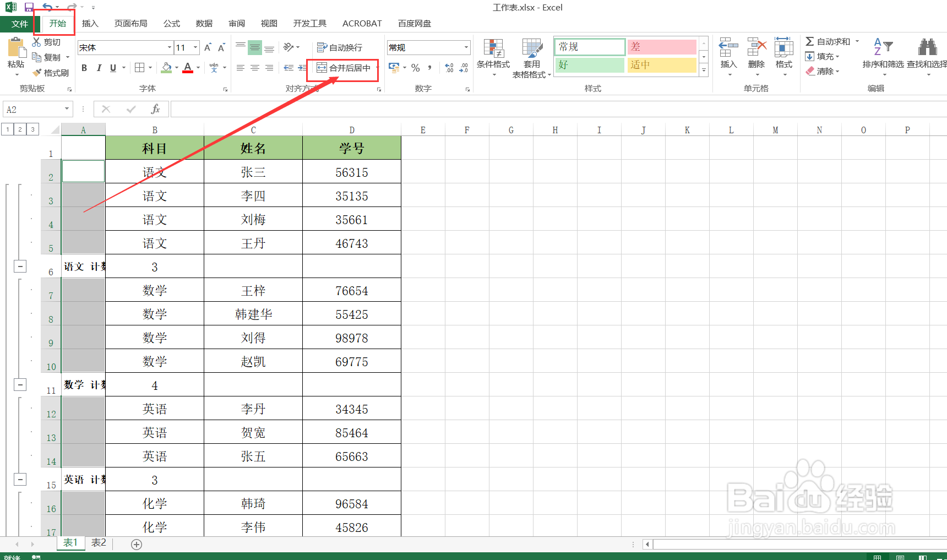
Task: Open the Name Box dropdown arrow
Action: click(67, 109)
